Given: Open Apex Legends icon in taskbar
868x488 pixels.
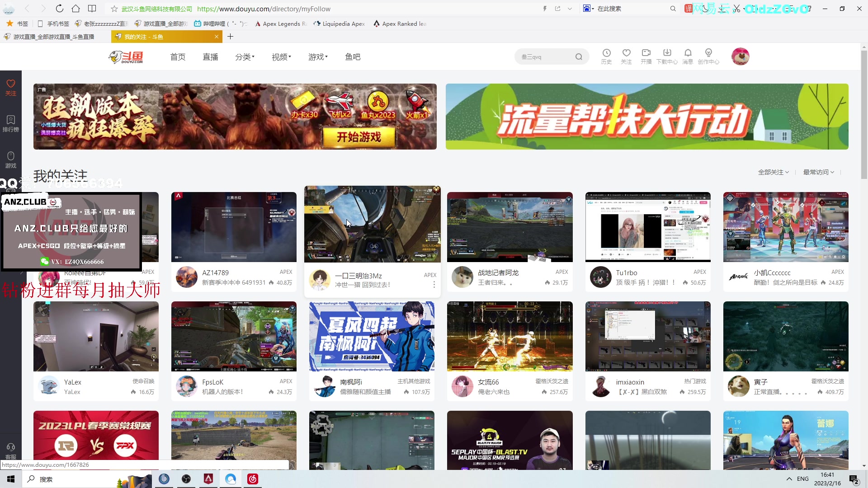Looking at the screenshot, I should 208,479.
